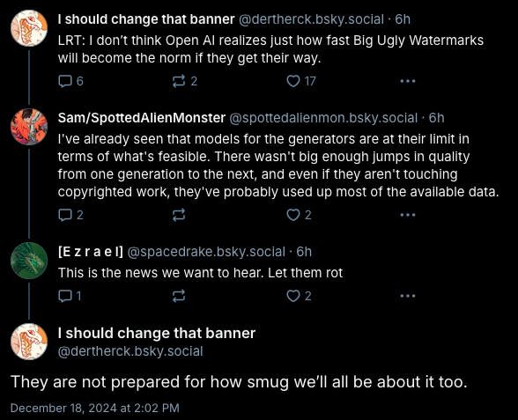Repost the Big Ugly Watermarks post

coord(184,81)
